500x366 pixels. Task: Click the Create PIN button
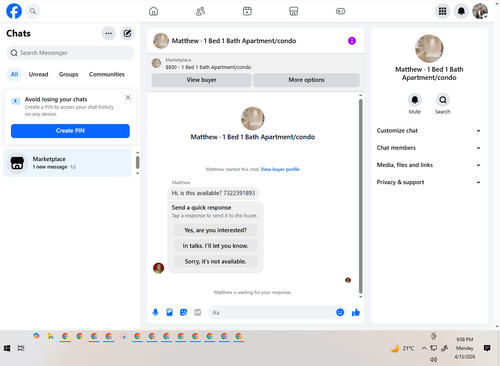70,131
